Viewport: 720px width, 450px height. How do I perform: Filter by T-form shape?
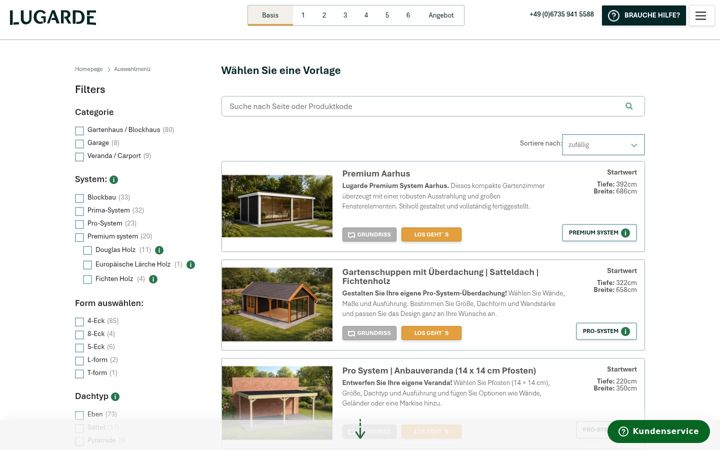tap(79, 373)
